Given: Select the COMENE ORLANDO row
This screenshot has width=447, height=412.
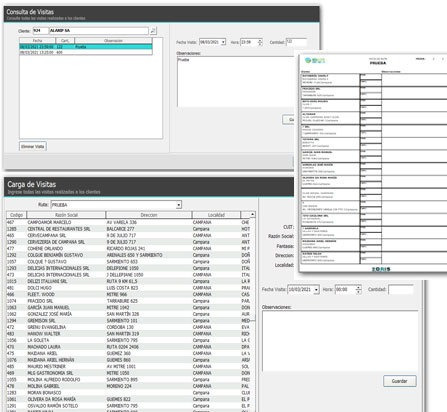Looking at the screenshot, I should tap(128, 249).
